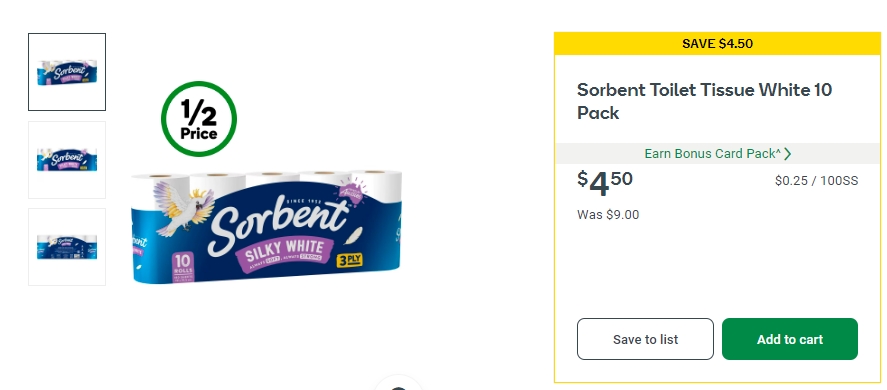The image size is (887, 390).
Task: Click the yellow SAVE $4.50 banner
Action: click(x=717, y=44)
